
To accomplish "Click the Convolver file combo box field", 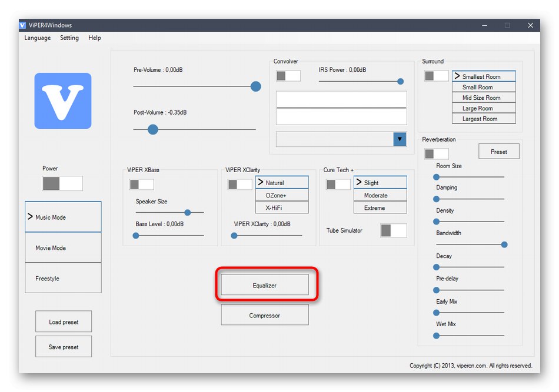I will tap(341, 139).
